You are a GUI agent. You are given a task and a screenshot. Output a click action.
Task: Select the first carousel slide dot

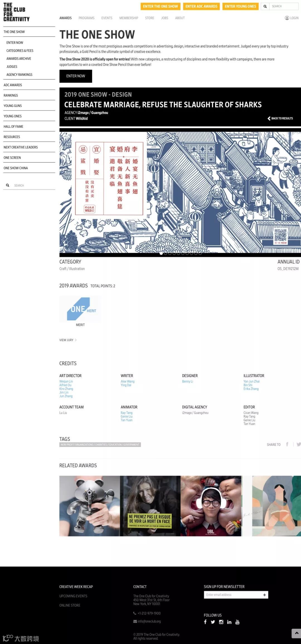(161, 253)
